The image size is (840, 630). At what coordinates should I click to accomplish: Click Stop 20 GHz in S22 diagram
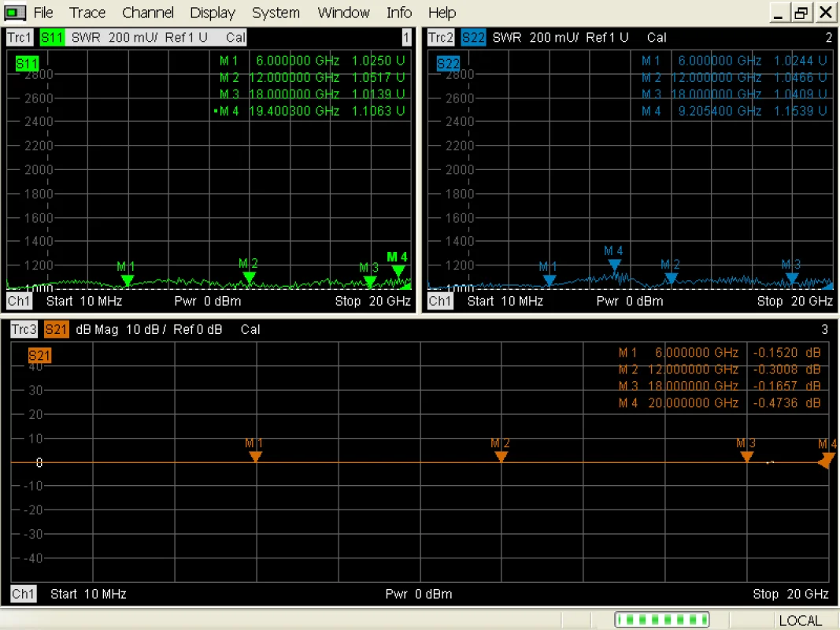(x=794, y=301)
